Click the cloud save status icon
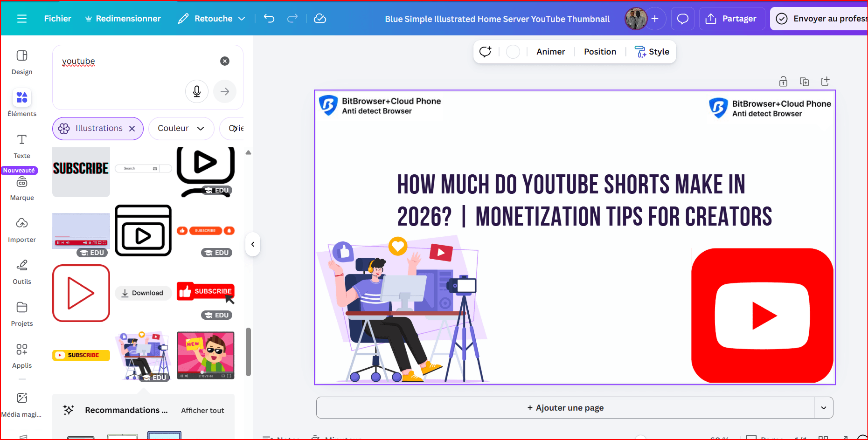The height and width of the screenshot is (440, 868). 320,19
